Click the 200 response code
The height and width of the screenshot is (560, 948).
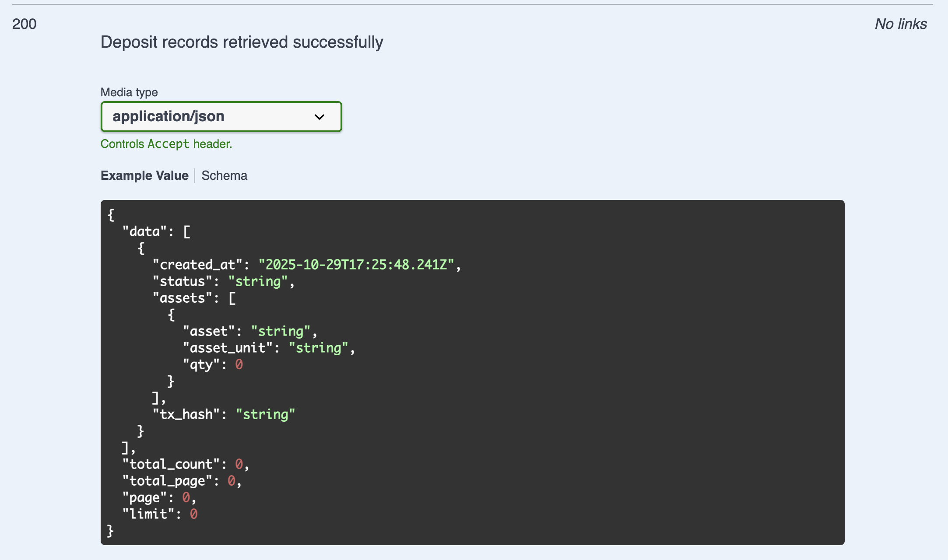pos(24,24)
